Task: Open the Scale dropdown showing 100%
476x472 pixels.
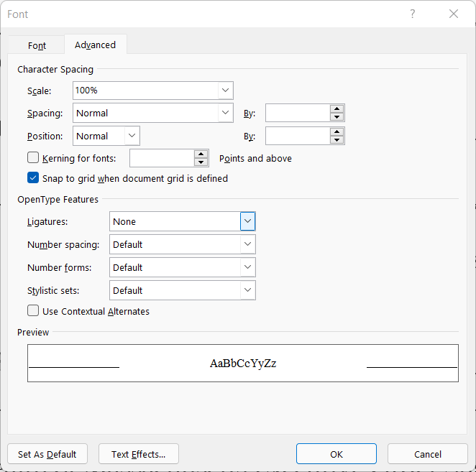Action: pyautogui.click(x=225, y=91)
